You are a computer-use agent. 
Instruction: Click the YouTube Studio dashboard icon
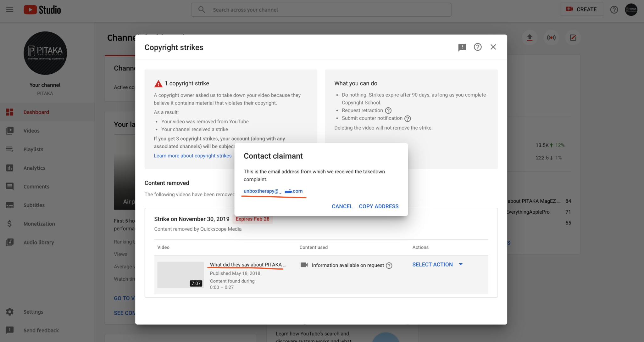10,112
